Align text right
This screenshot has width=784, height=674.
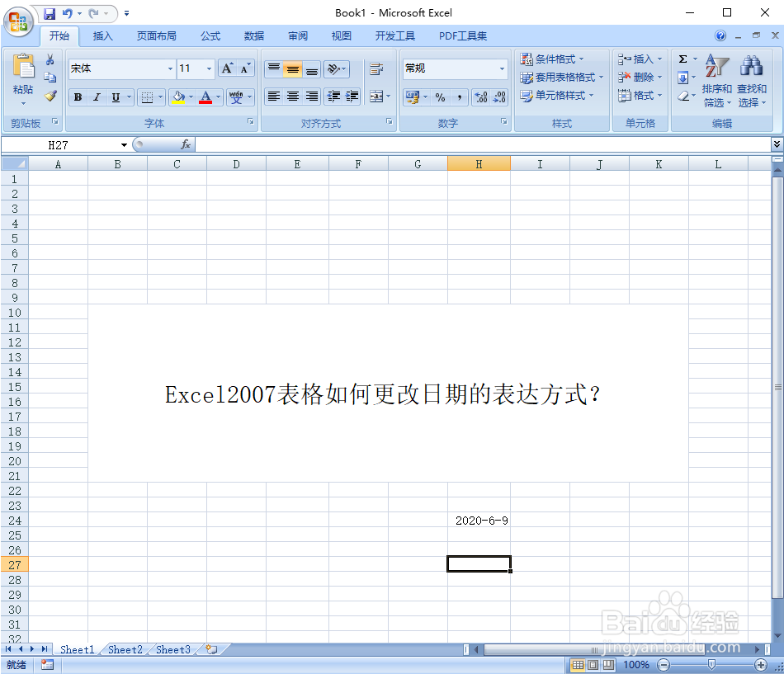click(311, 96)
